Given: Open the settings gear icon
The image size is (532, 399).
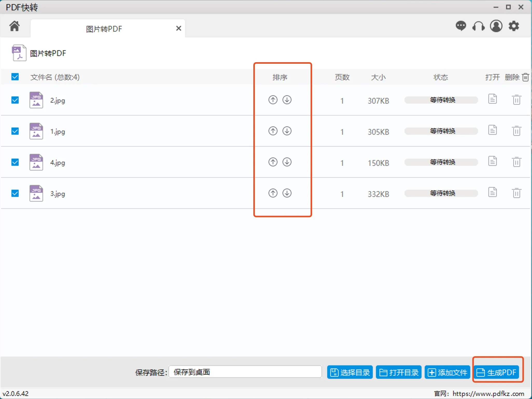Looking at the screenshot, I should tap(514, 26).
